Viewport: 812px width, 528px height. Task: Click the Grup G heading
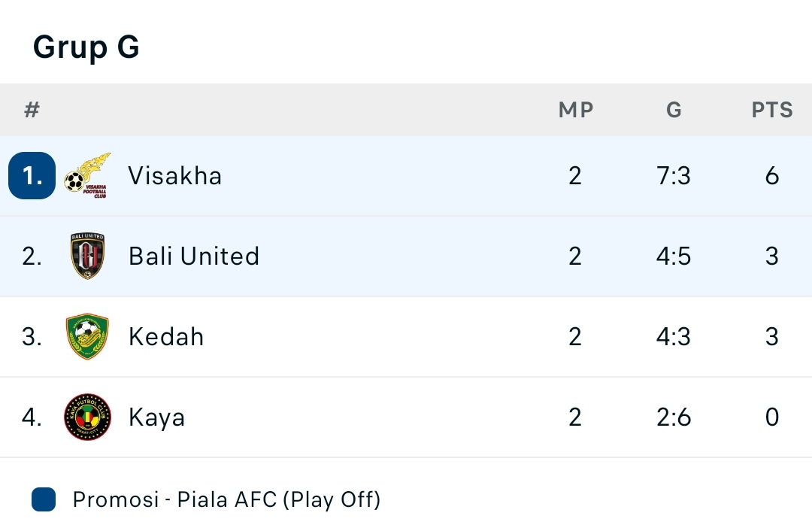86,47
